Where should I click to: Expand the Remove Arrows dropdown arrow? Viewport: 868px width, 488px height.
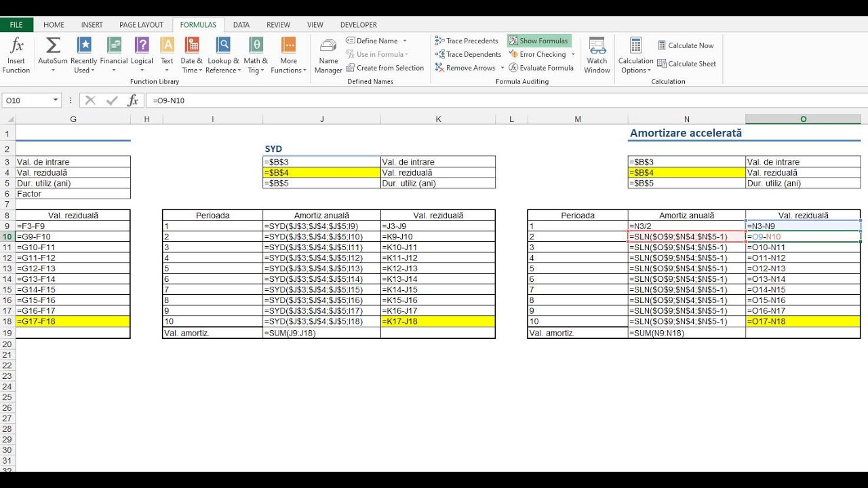point(502,68)
